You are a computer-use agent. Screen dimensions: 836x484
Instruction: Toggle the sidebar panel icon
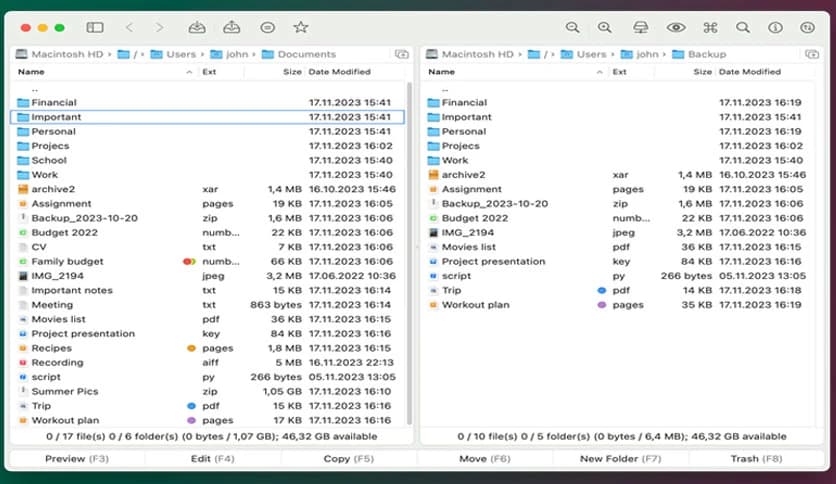tap(95, 27)
